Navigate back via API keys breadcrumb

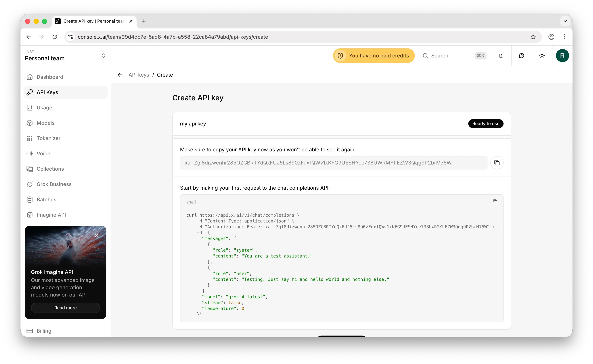tap(139, 75)
